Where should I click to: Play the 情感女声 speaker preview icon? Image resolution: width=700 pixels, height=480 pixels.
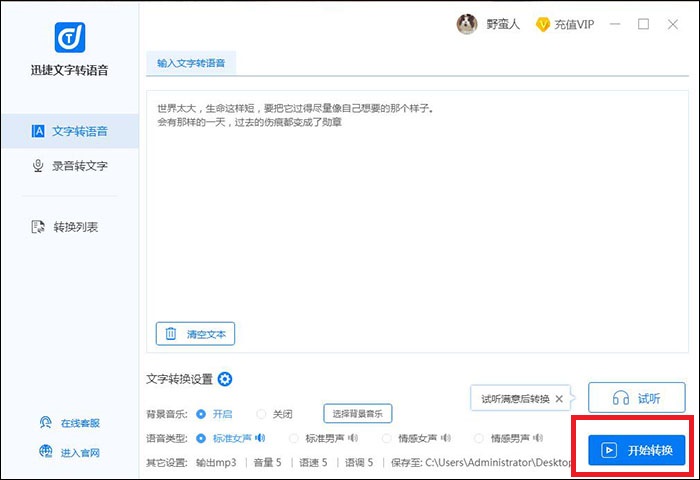tap(446, 437)
